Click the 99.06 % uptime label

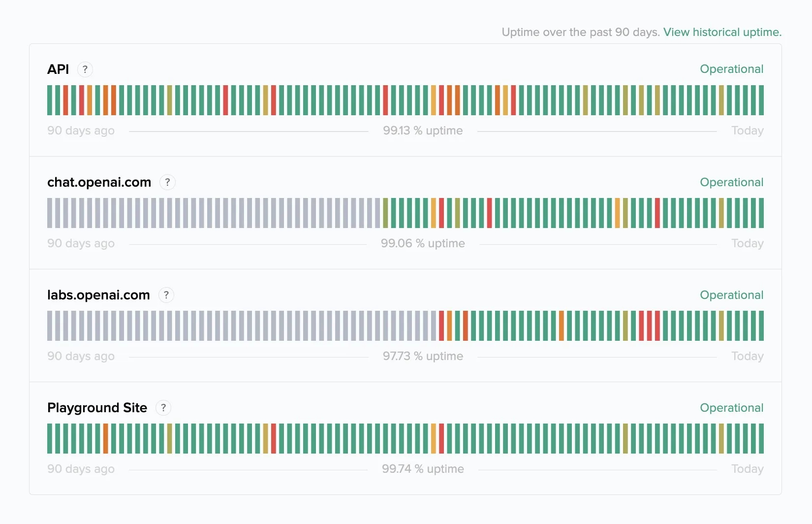tap(423, 243)
